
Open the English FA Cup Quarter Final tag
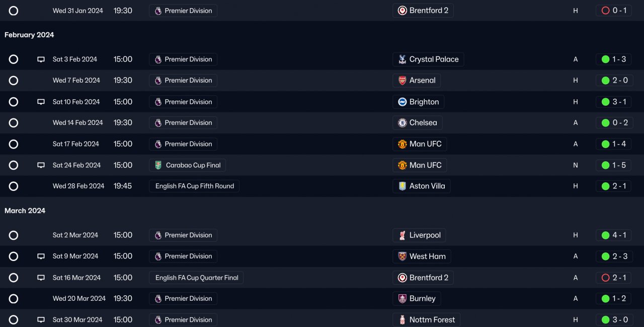196,278
